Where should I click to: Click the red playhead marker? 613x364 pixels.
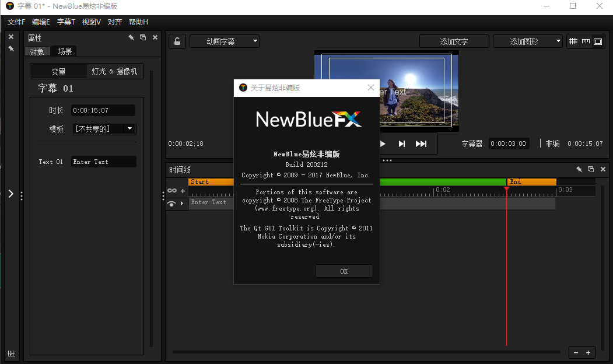click(506, 189)
